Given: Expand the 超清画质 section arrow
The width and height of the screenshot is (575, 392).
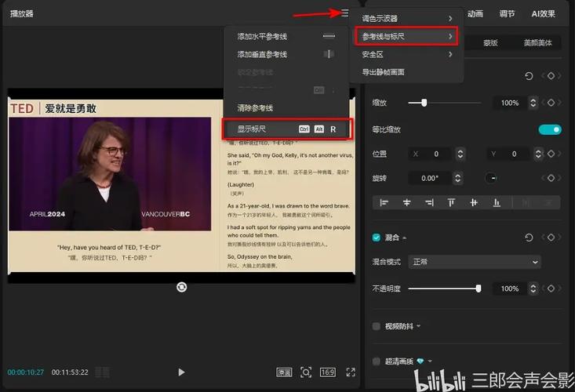Looking at the screenshot, I should point(430,361).
